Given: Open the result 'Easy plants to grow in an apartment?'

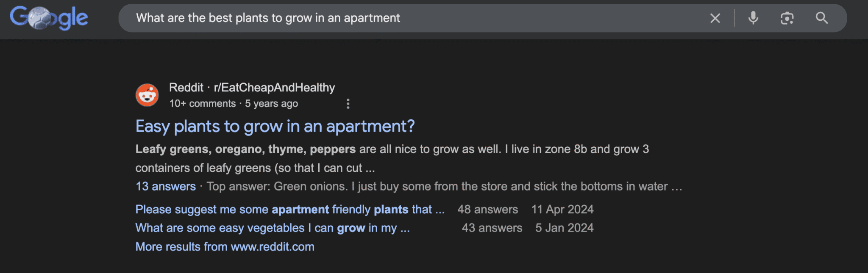Looking at the screenshot, I should point(275,126).
